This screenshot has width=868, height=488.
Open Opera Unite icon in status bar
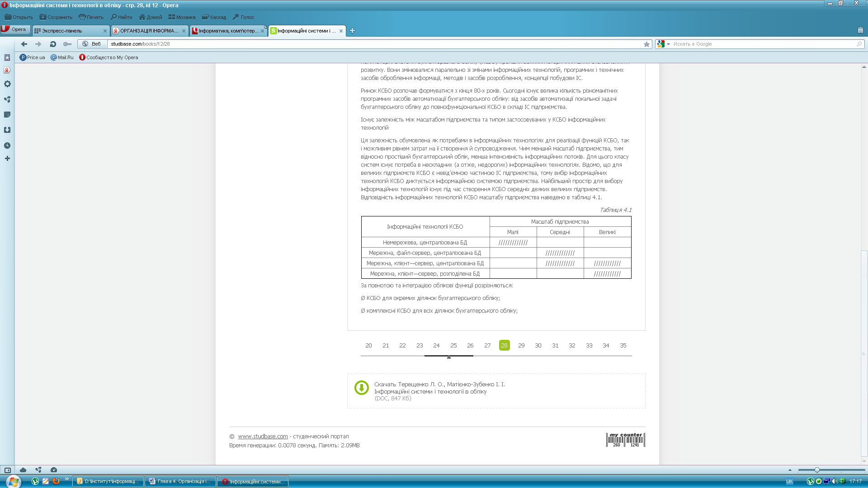tap(38, 470)
